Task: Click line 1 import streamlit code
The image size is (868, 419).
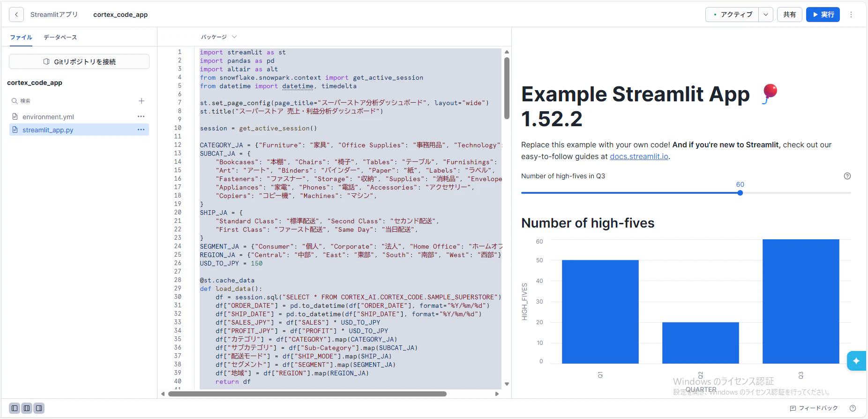Action: point(242,52)
